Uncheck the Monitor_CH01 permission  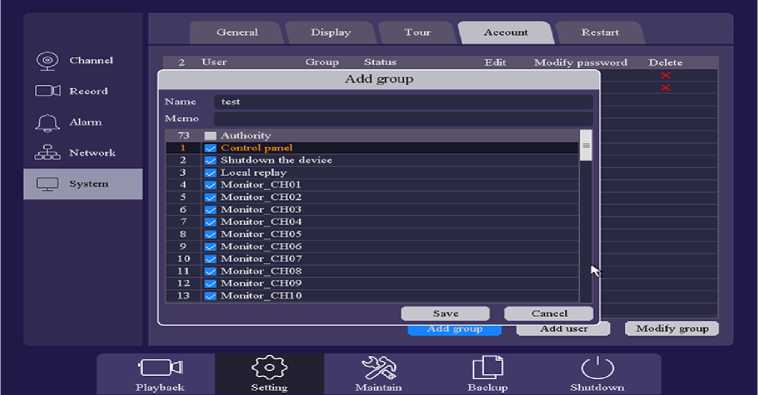pyautogui.click(x=210, y=185)
